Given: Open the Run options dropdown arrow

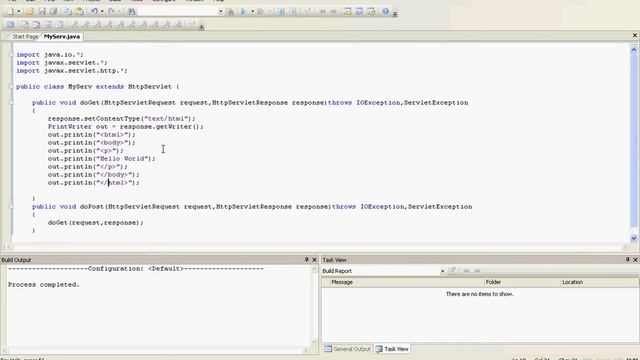Looking at the screenshot, I should (252, 11).
